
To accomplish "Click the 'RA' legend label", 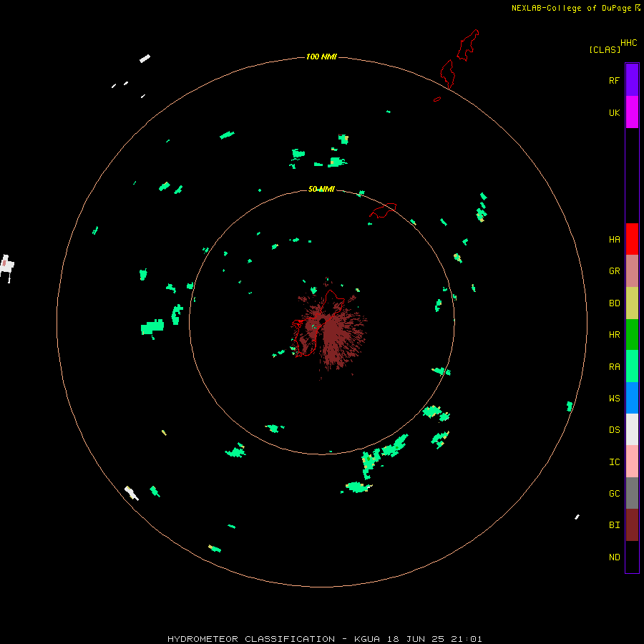I will tap(614, 366).
